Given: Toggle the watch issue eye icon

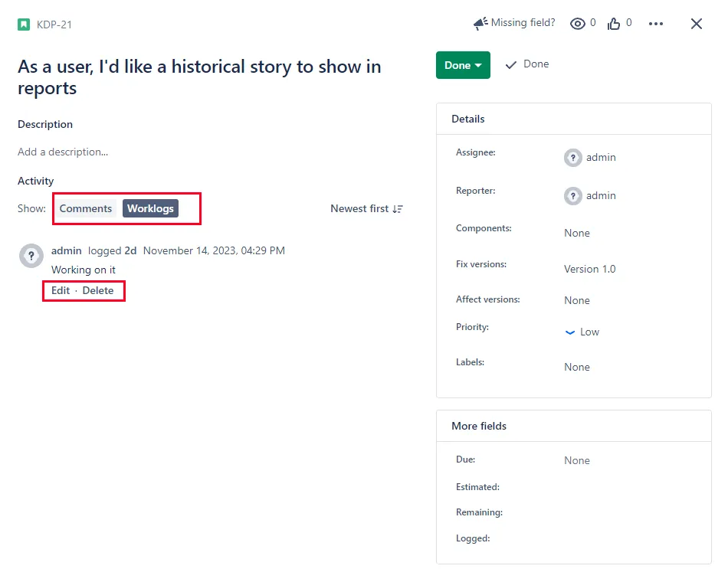Looking at the screenshot, I should pyautogui.click(x=578, y=24).
